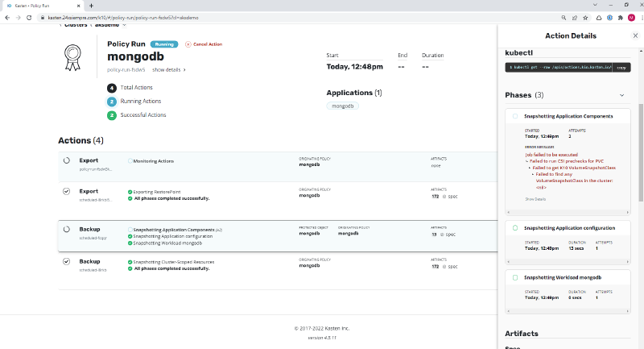The image size is (644, 349).
Task: Click the Artifacts section heading
Action: click(x=521, y=334)
